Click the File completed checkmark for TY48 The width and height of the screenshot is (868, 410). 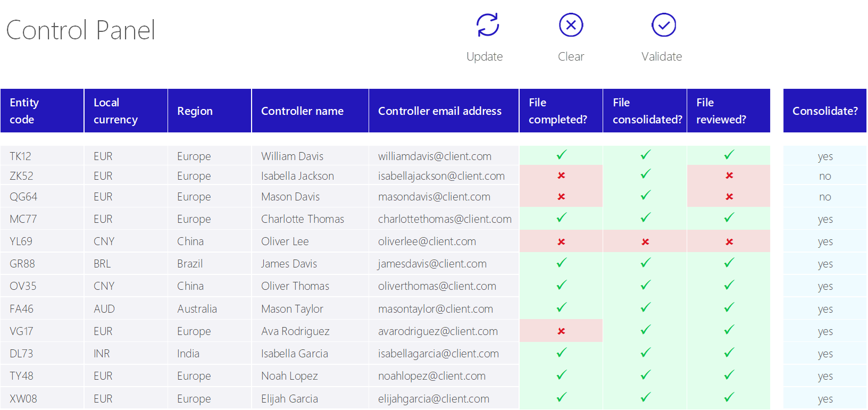(561, 375)
